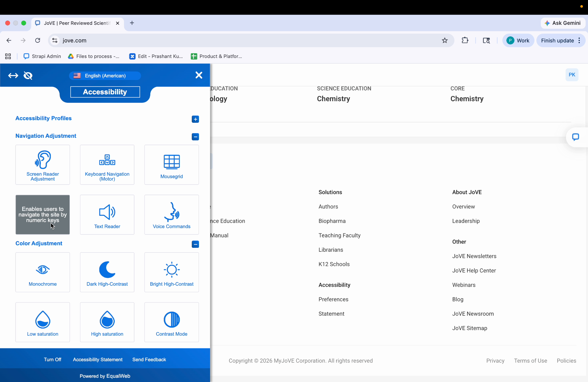Visit JoVE Help Center
This screenshot has width=588, height=382.
coord(474,271)
